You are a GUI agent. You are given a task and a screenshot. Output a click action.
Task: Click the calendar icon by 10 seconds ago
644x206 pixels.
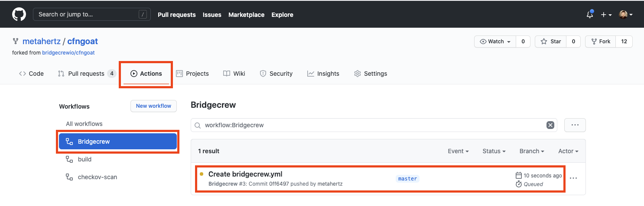pyautogui.click(x=519, y=175)
